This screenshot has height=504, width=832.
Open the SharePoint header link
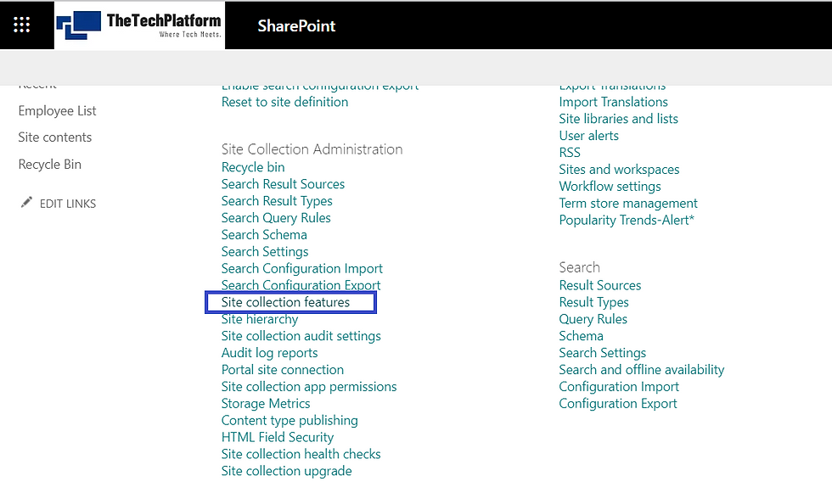pos(296,26)
